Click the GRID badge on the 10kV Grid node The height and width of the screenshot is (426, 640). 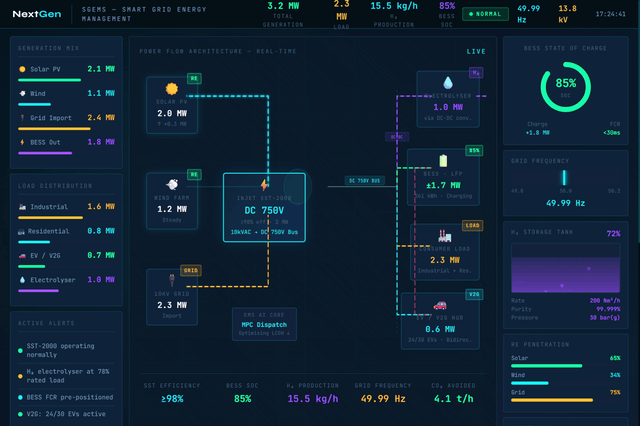coord(191,271)
